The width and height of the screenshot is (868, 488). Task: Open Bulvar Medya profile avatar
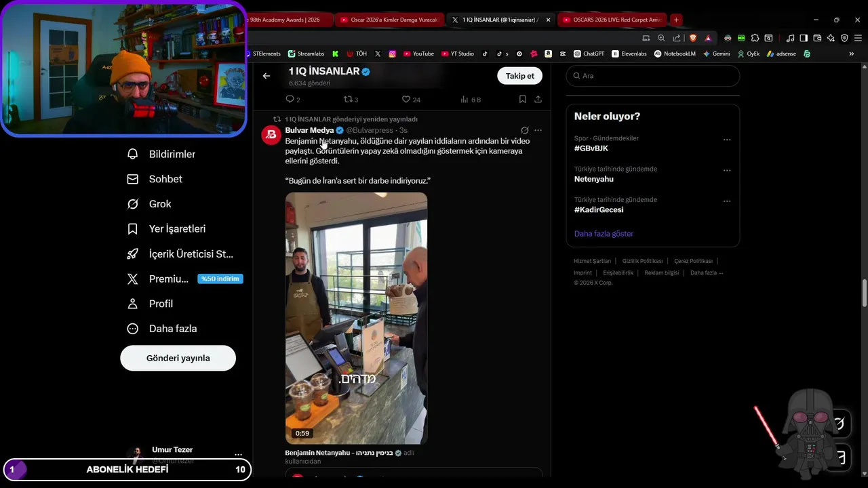click(x=271, y=135)
